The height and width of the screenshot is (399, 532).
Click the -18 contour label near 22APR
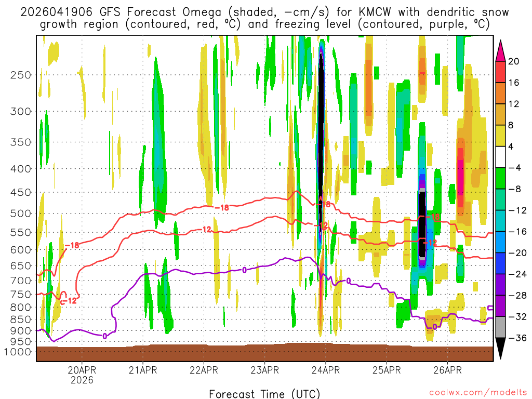(x=222, y=208)
